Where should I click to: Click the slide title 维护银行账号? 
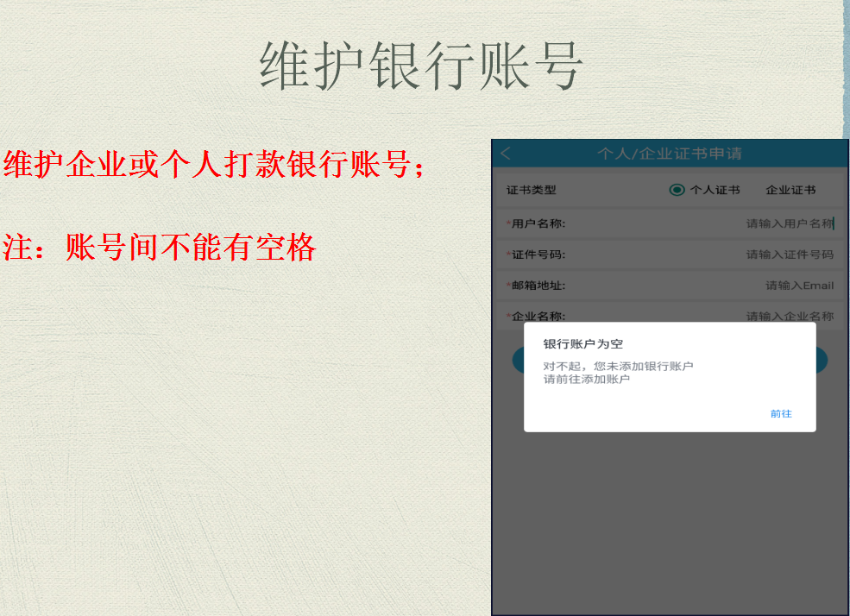pos(421,66)
